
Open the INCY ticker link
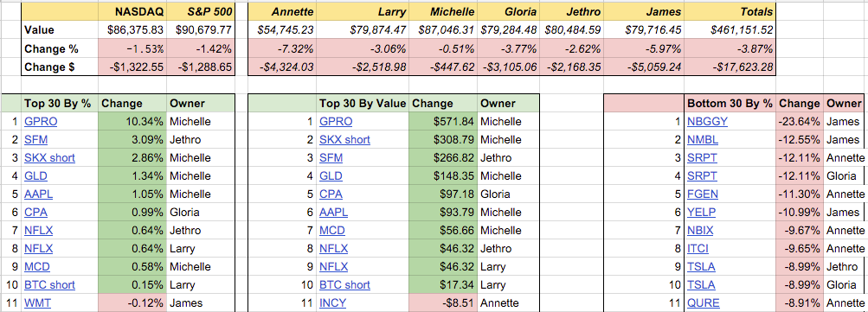point(332,303)
